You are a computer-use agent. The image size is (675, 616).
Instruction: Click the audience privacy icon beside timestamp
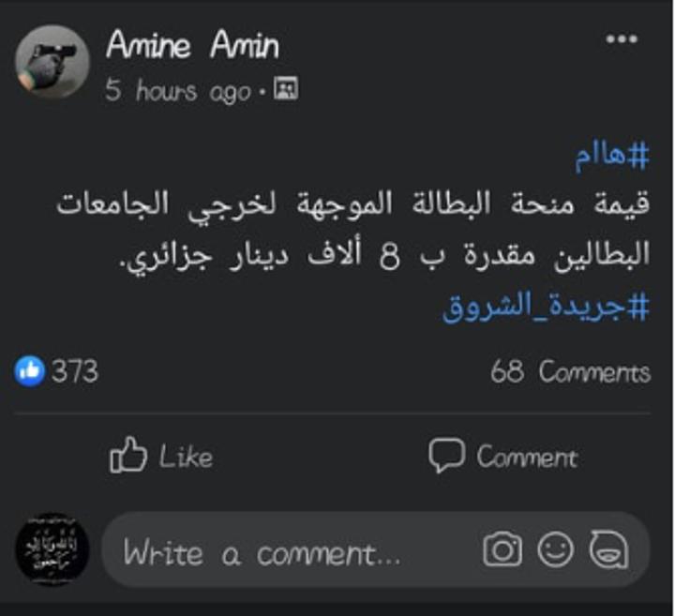[x=286, y=89]
